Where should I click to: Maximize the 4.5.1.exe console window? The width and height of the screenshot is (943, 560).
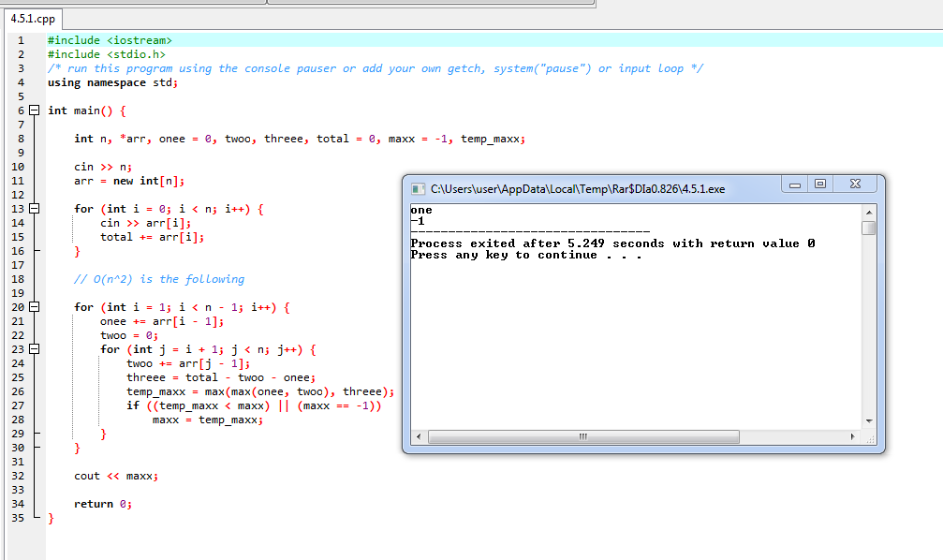pyautogui.click(x=820, y=184)
